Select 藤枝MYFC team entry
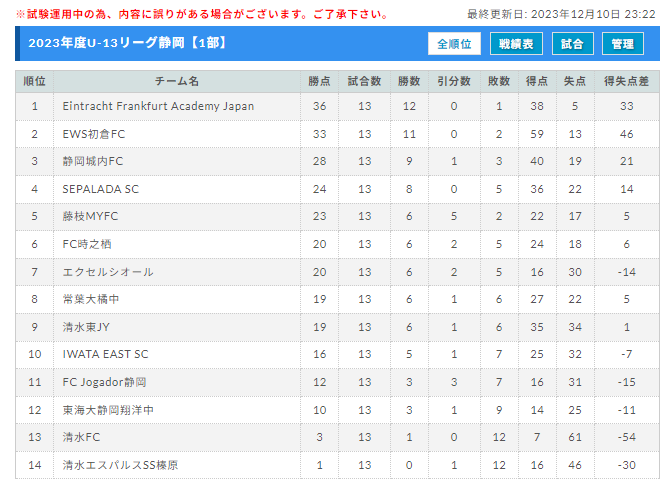Viewport: 667px width, 485px height. point(90,216)
